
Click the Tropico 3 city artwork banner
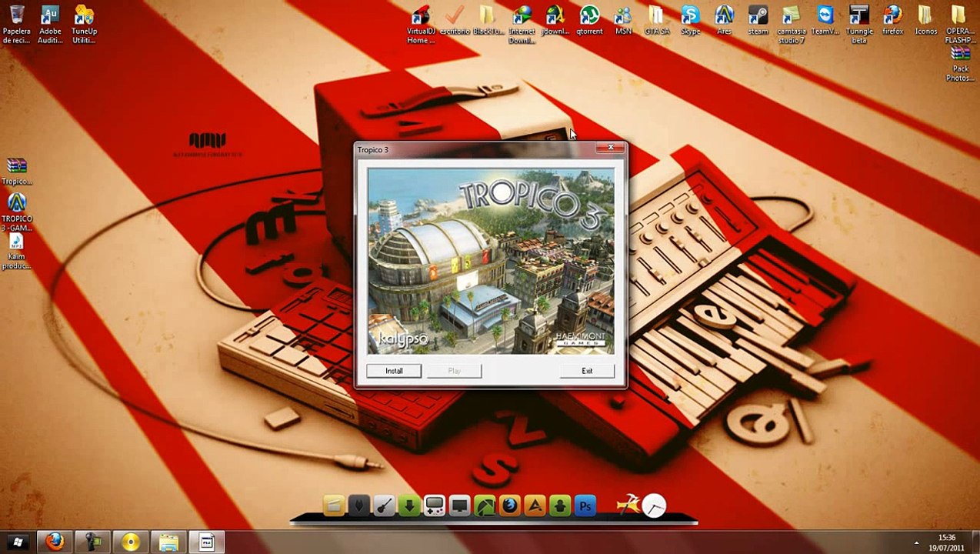tap(491, 262)
